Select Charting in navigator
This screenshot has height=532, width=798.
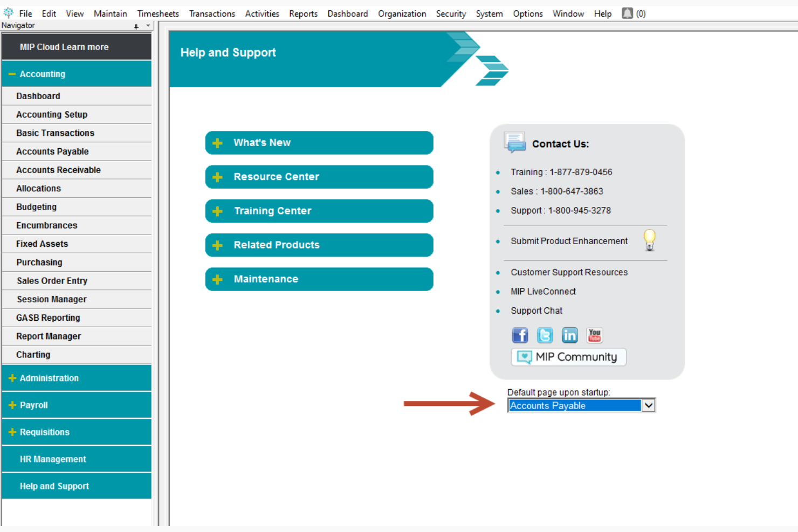pyautogui.click(x=77, y=355)
